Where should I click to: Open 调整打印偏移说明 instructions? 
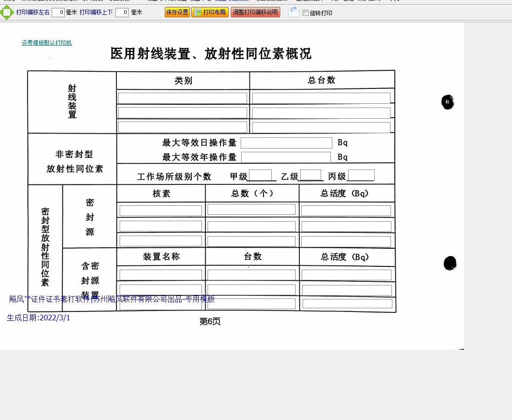[255, 13]
